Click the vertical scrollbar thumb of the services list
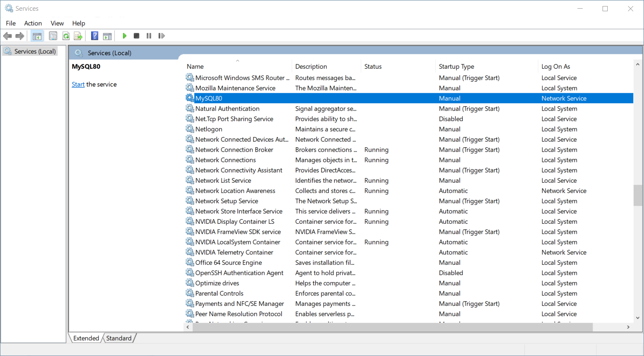 point(638,196)
